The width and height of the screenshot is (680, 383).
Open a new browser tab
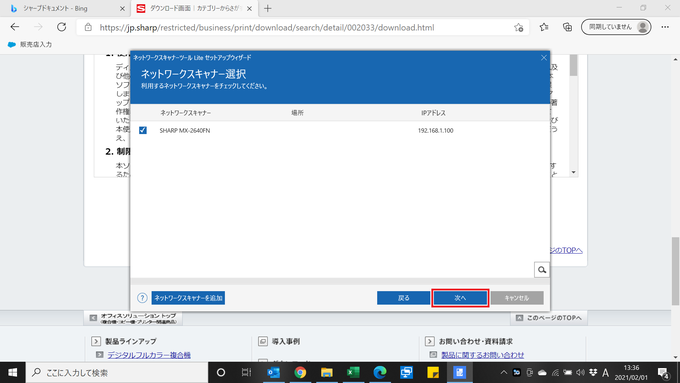268,8
